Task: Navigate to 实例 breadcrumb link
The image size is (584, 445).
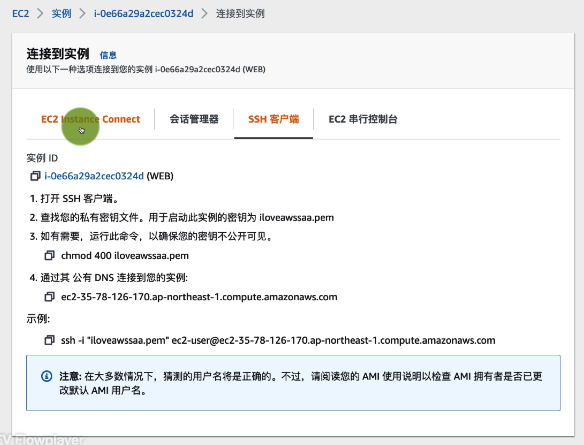Action: coord(61,14)
